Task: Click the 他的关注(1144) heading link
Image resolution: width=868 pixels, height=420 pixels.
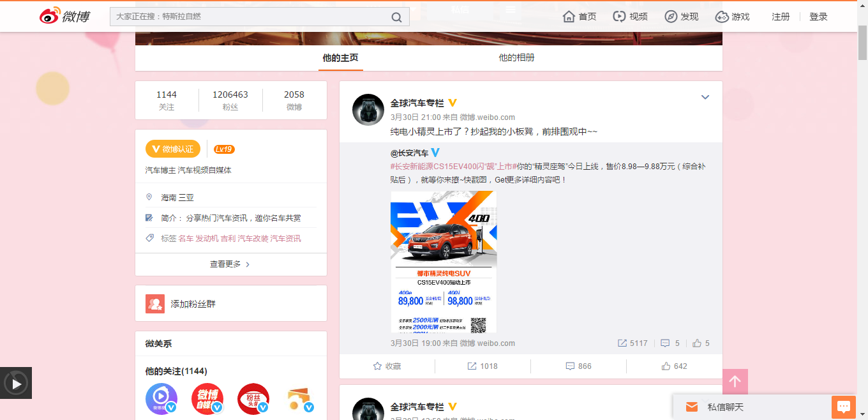Action: pyautogui.click(x=176, y=371)
